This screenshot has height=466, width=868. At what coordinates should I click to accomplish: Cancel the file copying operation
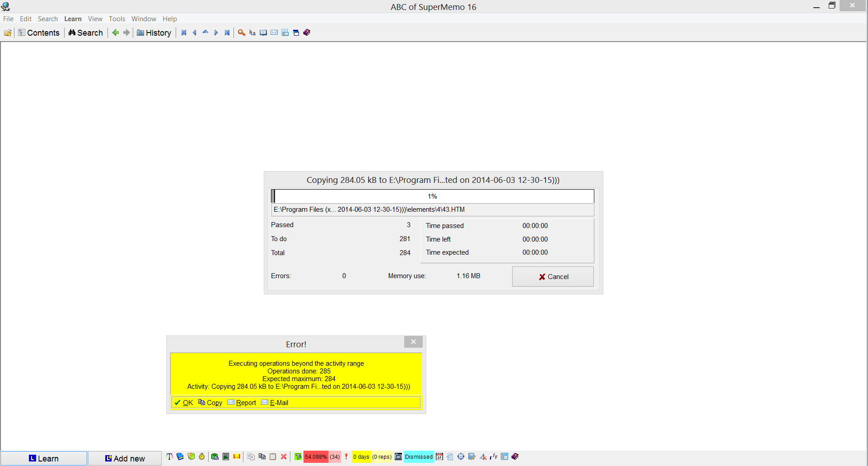tap(553, 276)
